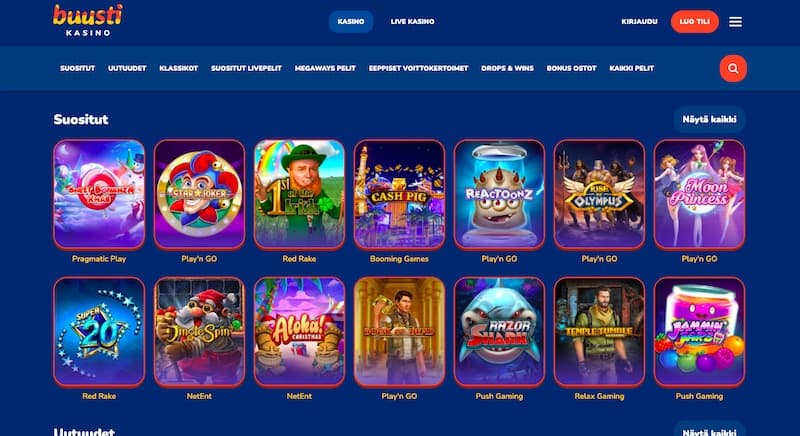Click the red search magnifier icon
Screen dimensions: 800x436
733,68
